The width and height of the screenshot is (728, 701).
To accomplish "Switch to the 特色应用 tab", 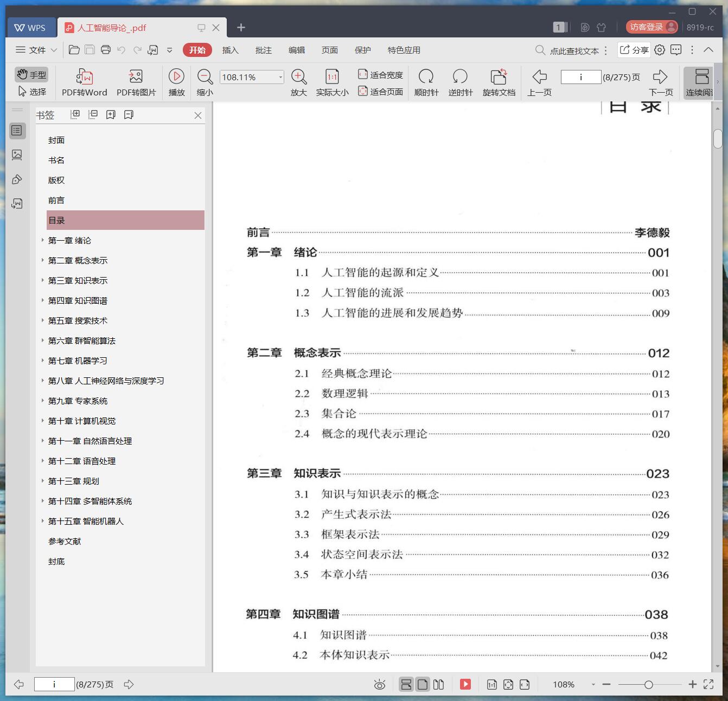I will tap(404, 50).
